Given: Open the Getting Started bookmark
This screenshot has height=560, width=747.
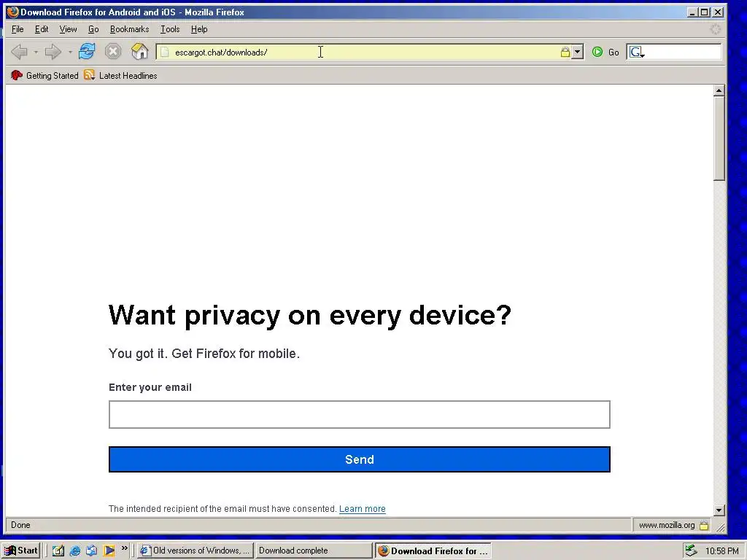Looking at the screenshot, I should pos(44,75).
